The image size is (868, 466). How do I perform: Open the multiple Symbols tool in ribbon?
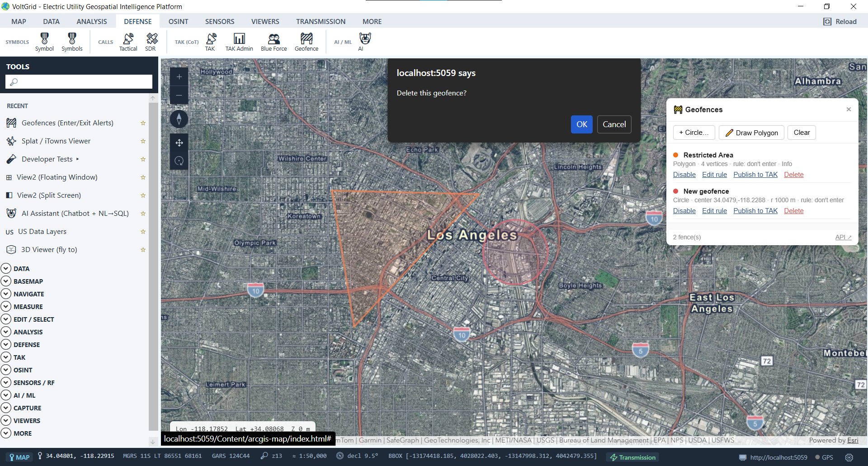pyautogui.click(x=72, y=42)
